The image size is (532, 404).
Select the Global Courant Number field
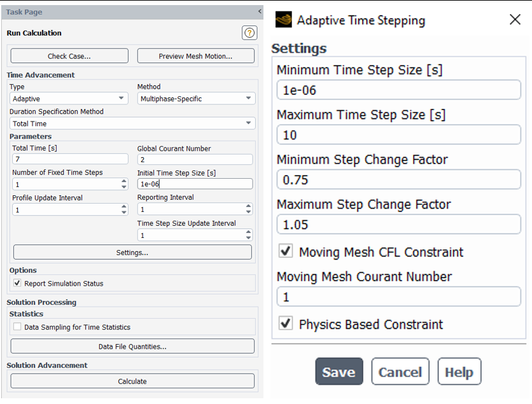click(195, 160)
